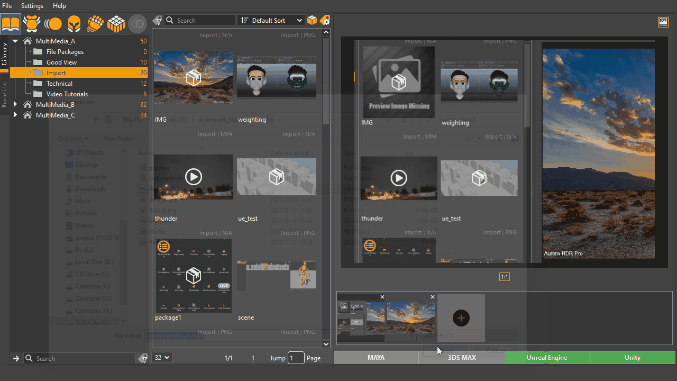Screen dimensions: 677x381
Task: Select the IMG sunset asset thumbnail
Action: [x=193, y=78]
